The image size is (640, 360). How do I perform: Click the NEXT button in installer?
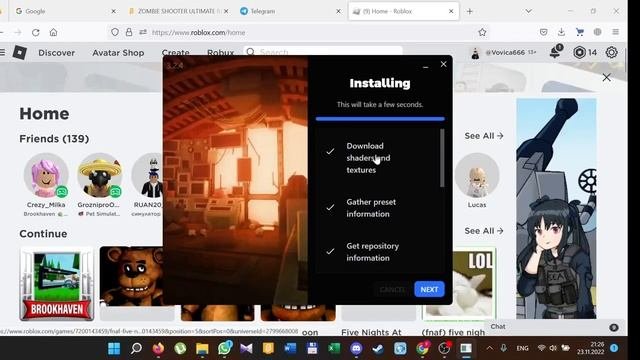429,289
